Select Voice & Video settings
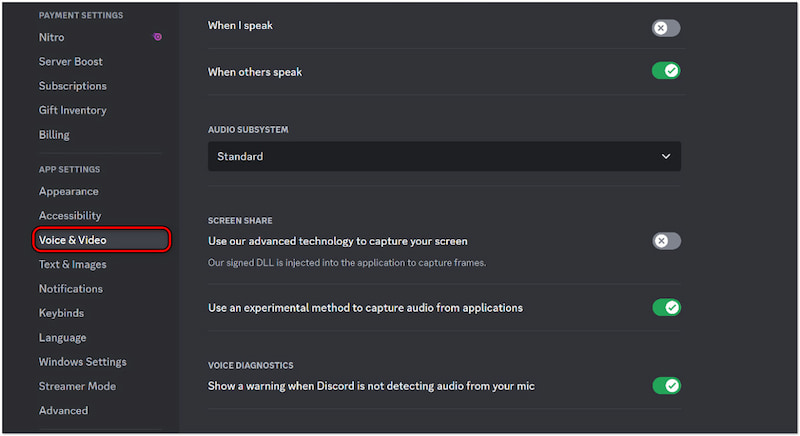The height and width of the screenshot is (436, 800). pyautogui.click(x=72, y=240)
